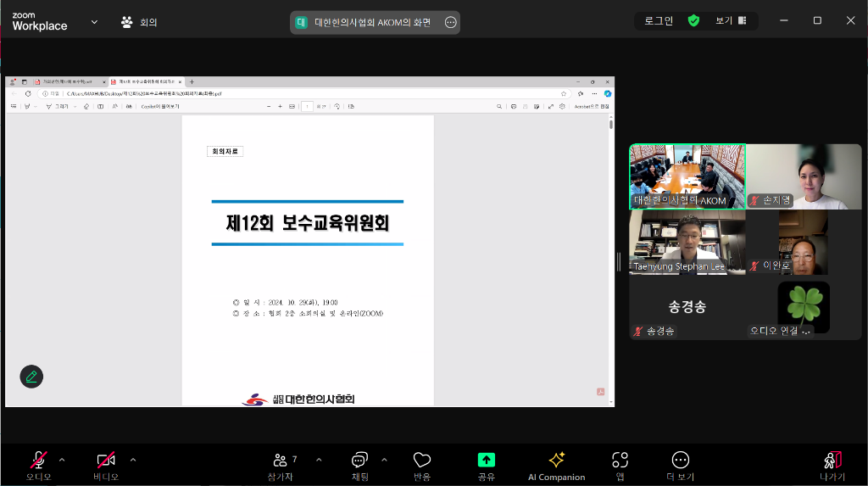Open PDF fullscreen expand icon

[x=550, y=106]
